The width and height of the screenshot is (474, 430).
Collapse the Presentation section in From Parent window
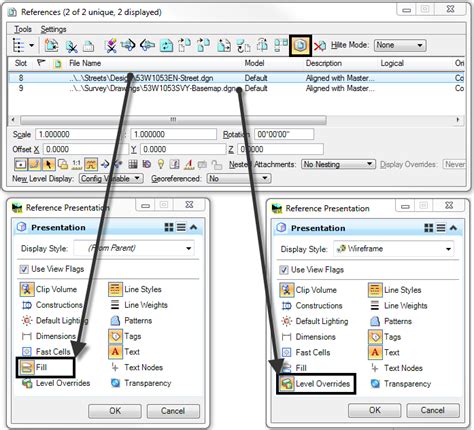click(x=194, y=227)
